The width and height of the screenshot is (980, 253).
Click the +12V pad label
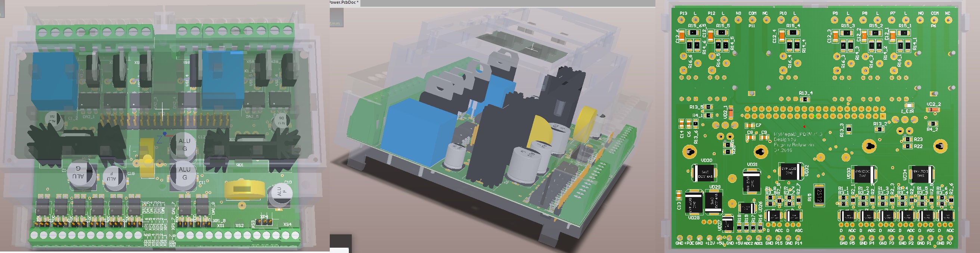click(x=710, y=243)
